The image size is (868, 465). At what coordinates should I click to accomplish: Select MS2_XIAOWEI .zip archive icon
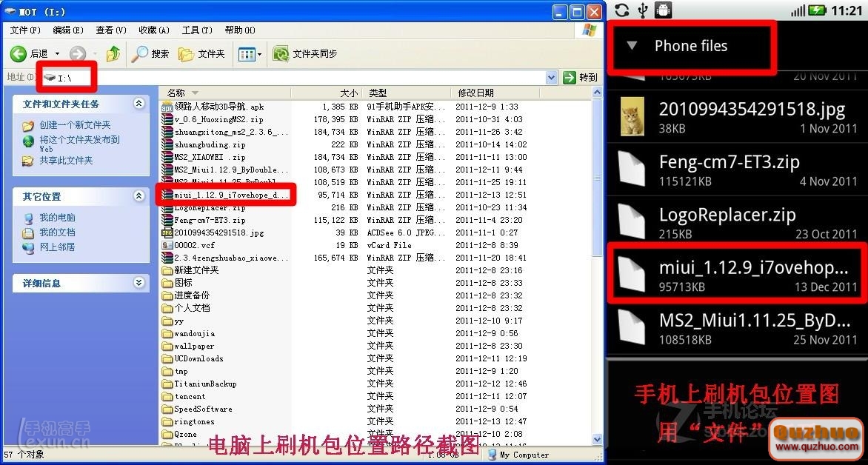[167, 157]
